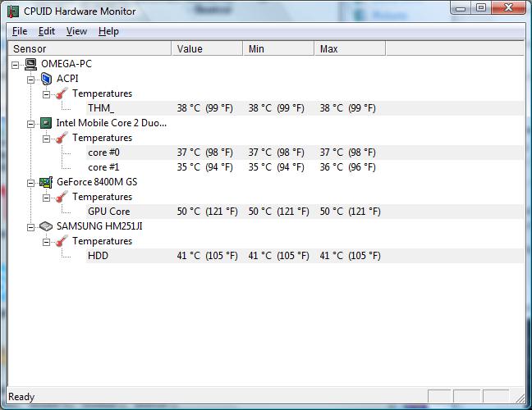This screenshot has height=410, width=532.
Task: Click the Sensor column header
Action: 89,49
